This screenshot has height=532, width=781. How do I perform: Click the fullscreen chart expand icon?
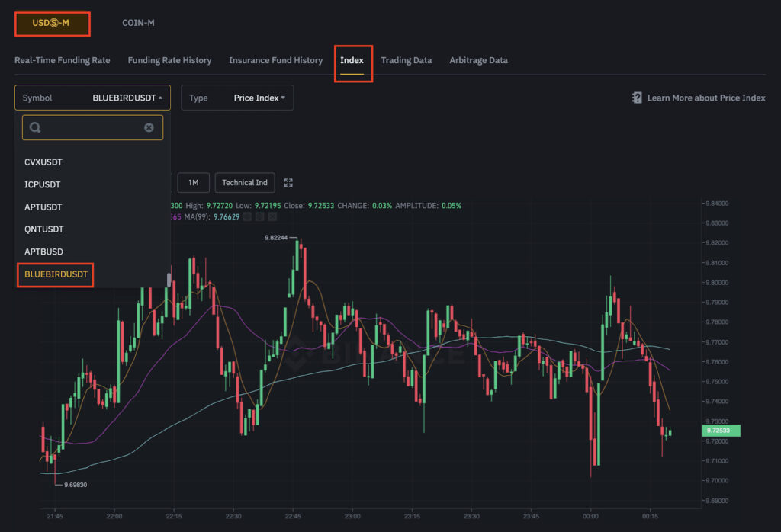coord(288,182)
